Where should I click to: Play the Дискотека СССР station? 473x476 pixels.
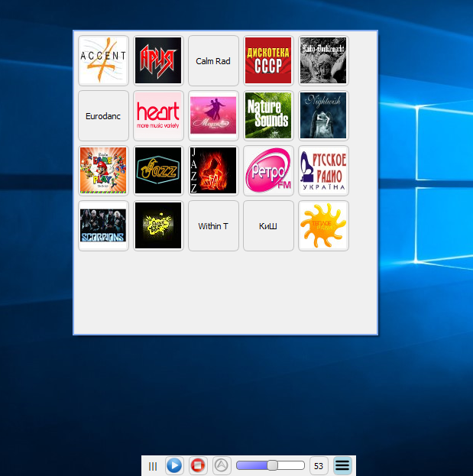(x=268, y=60)
